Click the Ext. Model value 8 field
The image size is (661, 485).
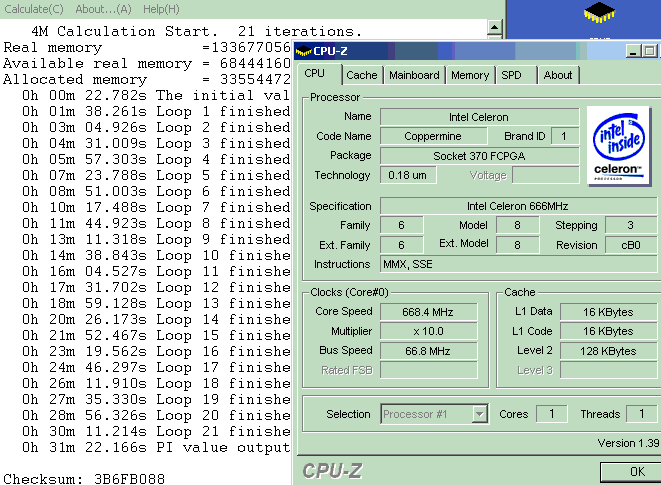pyautogui.click(x=517, y=245)
